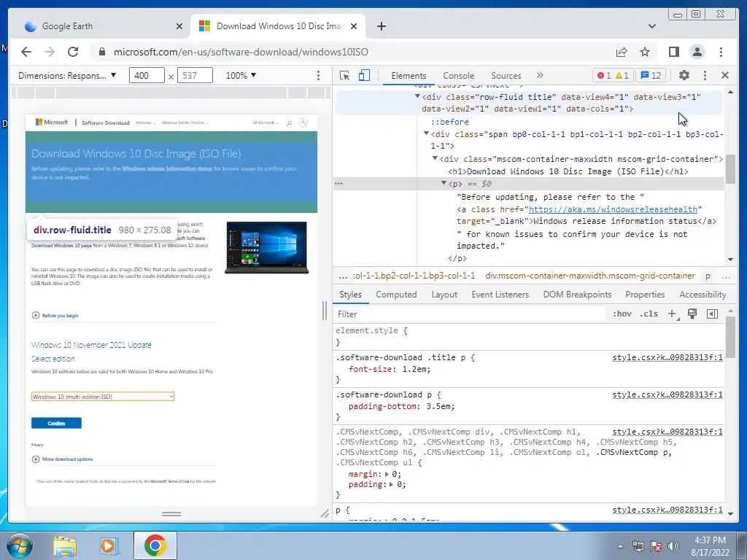
Task: Show more DevTools tabs chevron
Action: click(540, 75)
